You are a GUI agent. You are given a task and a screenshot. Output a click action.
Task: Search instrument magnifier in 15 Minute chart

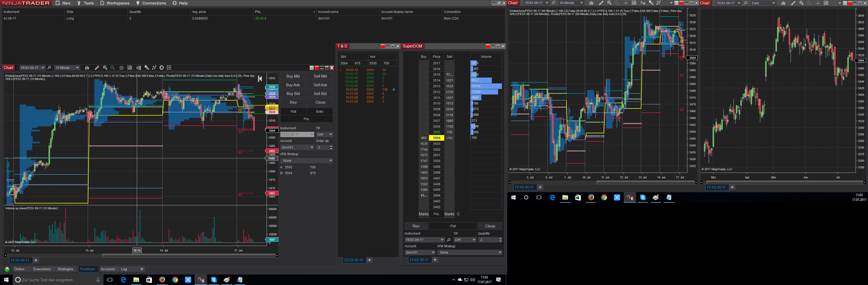click(49, 68)
